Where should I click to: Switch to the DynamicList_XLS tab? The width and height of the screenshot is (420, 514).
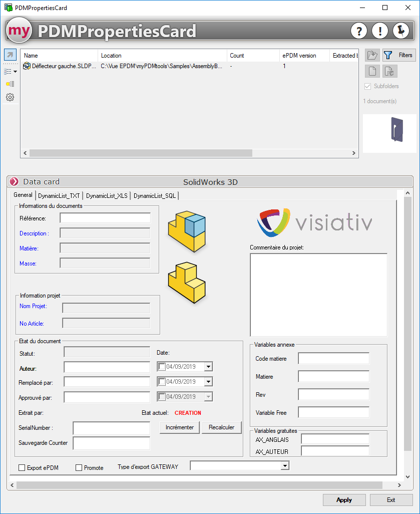pyautogui.click(x=107, y=196)
